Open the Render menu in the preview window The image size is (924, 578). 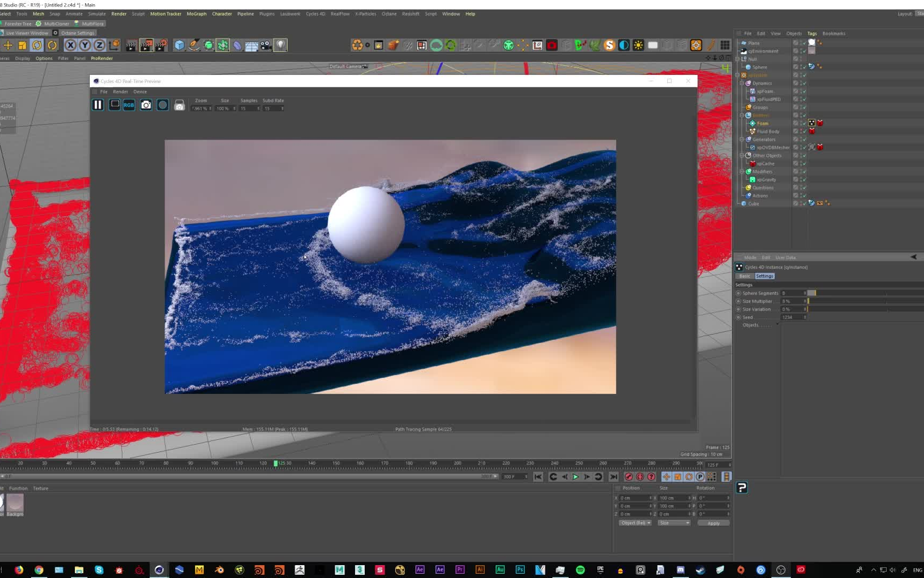click(120, 92)
